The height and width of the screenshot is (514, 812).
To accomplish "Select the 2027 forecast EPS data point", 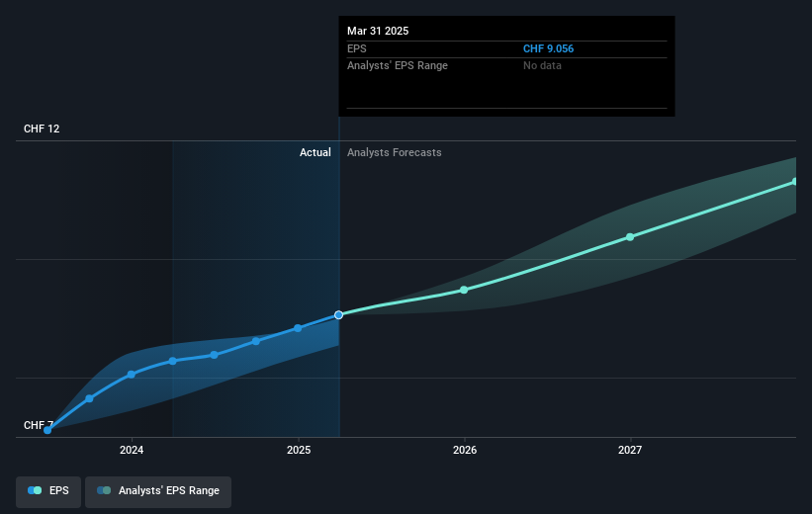I will pyautogui.click(x=630, y=237).
